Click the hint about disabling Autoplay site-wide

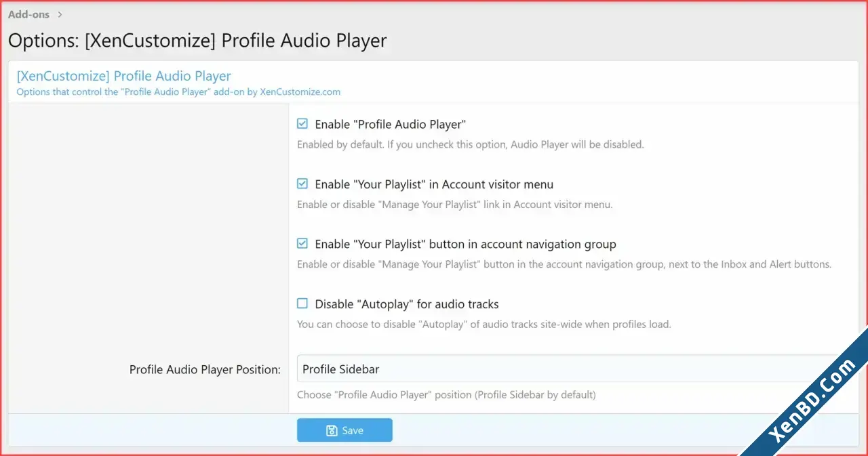point(484,324)
